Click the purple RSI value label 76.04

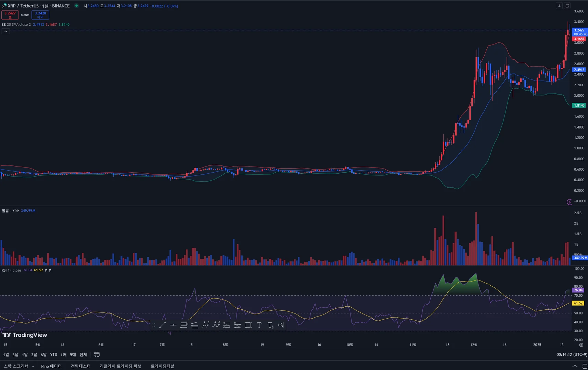[578, 290]
